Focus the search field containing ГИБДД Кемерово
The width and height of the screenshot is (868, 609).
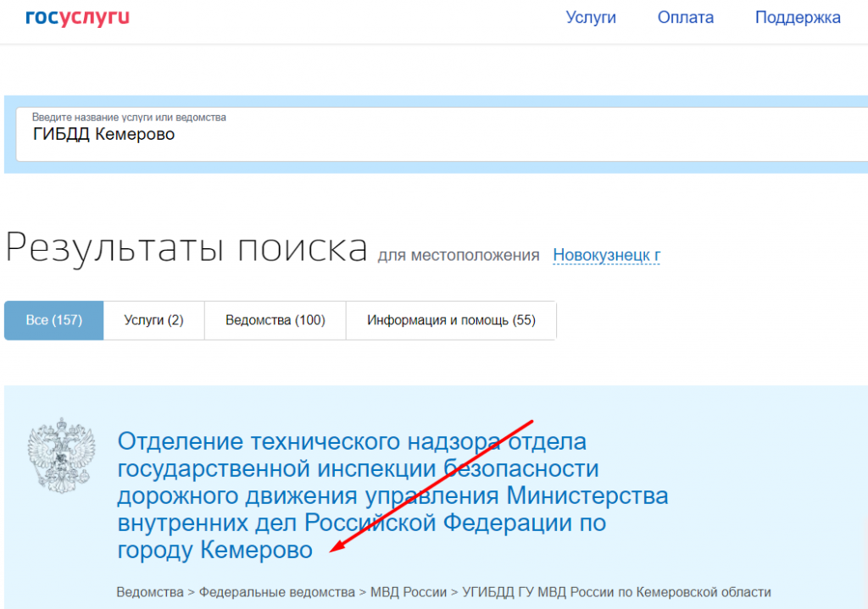tap(442, 135)
